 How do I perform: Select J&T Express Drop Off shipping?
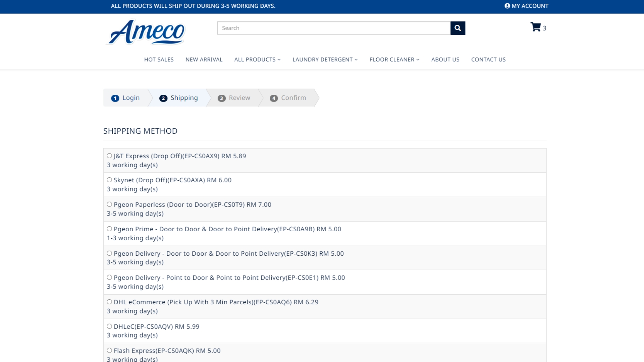tap(109, 156)
